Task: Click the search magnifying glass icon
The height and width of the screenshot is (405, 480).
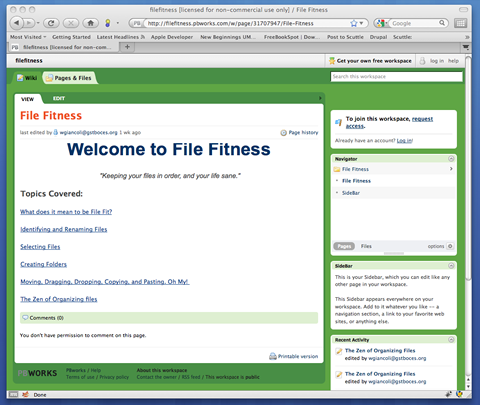Action: click(442, 23)
